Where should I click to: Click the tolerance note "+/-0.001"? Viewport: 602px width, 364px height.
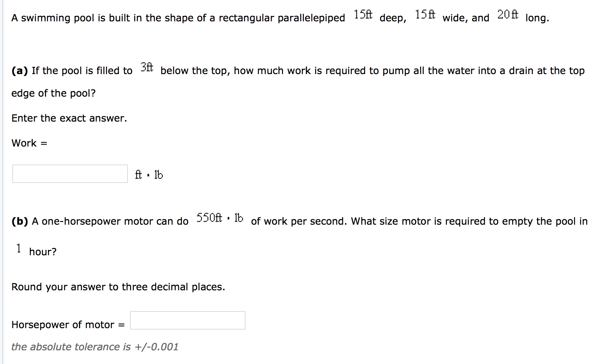click(158, 347)
